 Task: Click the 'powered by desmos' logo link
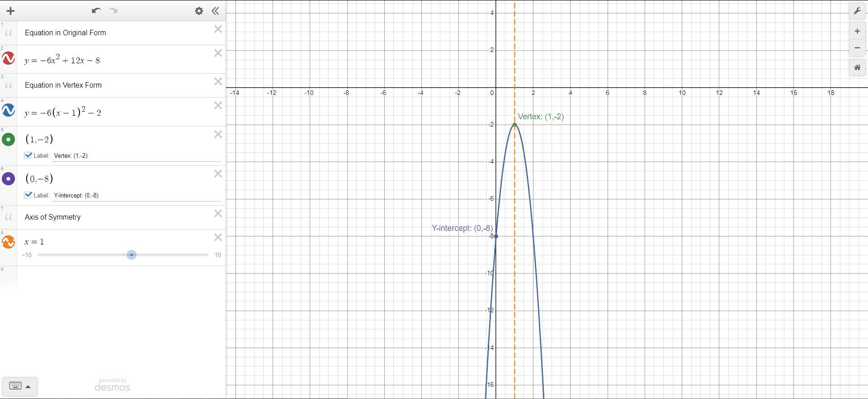coord(112,385)
